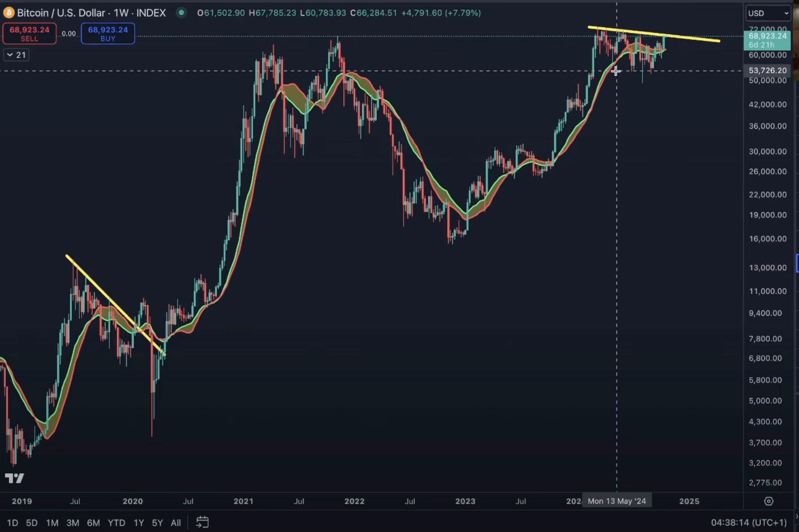Image resolution: width=799 pixels, height=532 pixels.
Task: Click the 21-period indicator label
Action: 21,55
